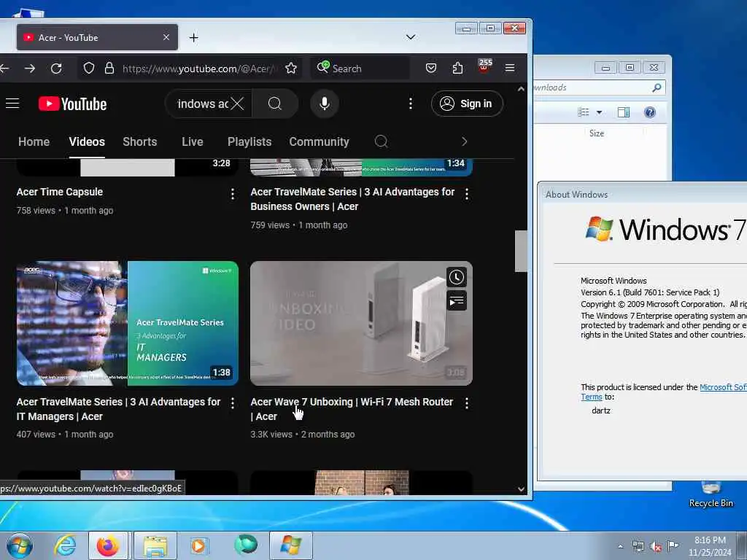Click the Firefox Search box
This screenshot has width=747, height=560.
click(360, 68)
